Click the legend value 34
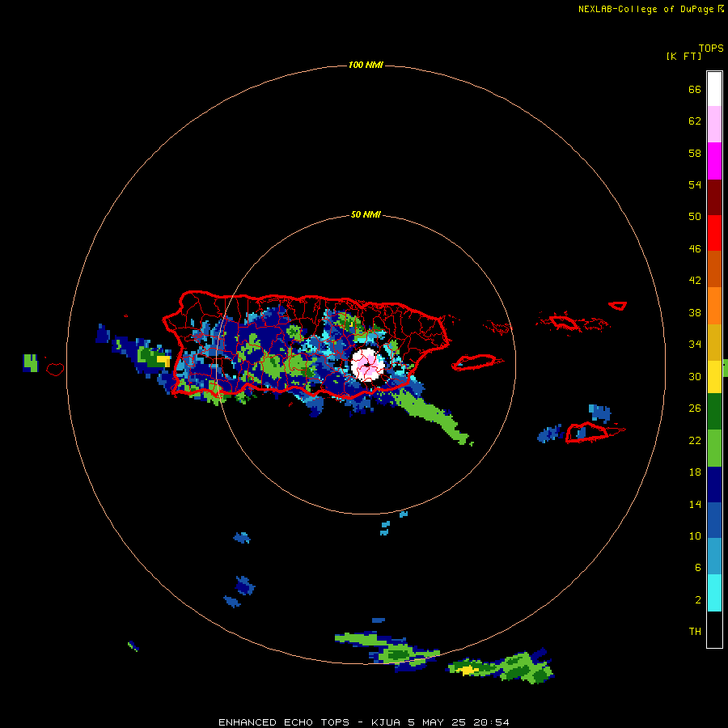The image size is (728, 728). click(695, 345)
